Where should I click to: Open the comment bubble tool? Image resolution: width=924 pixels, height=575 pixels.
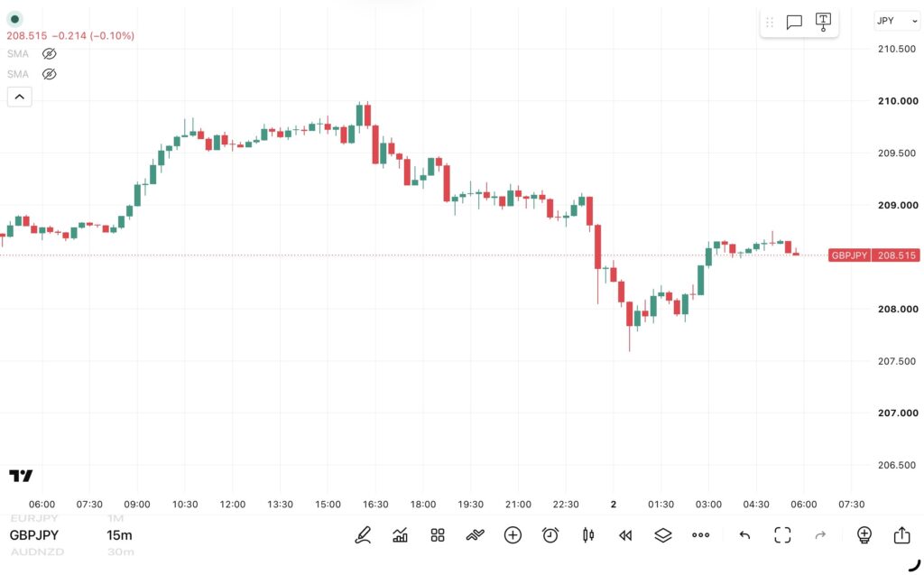tap(794, 23)
